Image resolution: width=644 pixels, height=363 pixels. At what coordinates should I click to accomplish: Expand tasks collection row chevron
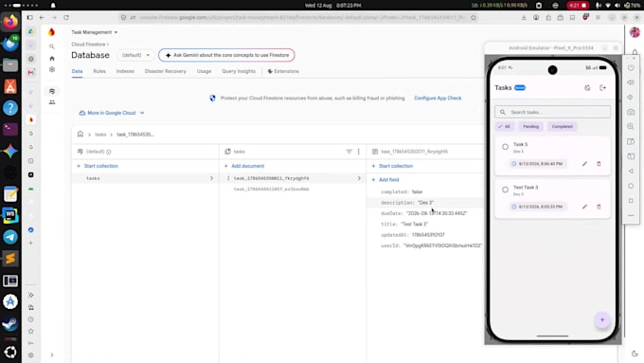point(211,178)
